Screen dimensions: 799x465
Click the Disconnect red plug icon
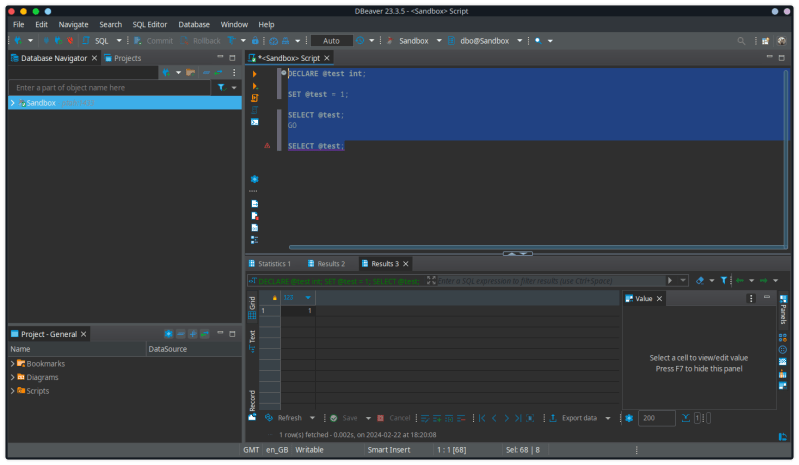pyautogui.click(x=70, y=41)
